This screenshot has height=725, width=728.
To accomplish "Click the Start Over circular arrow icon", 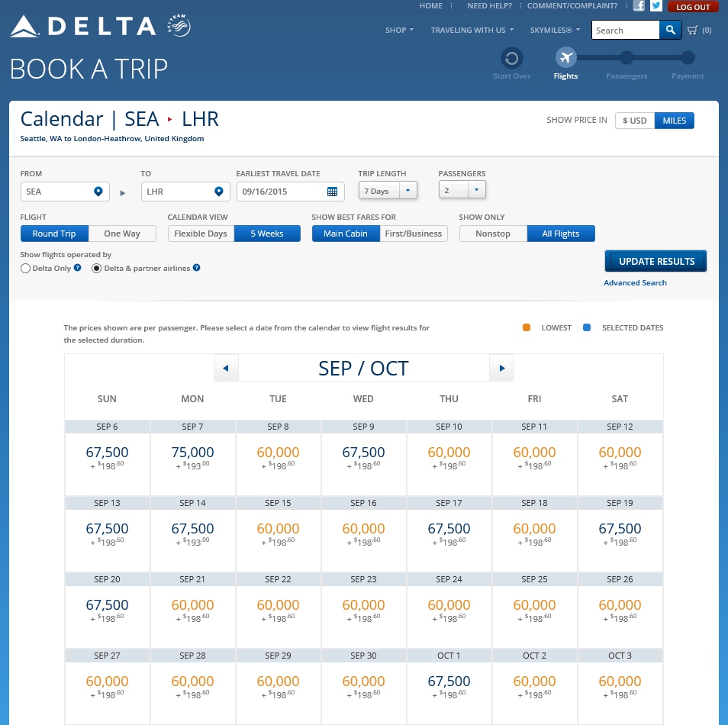I will pos(511,58).
